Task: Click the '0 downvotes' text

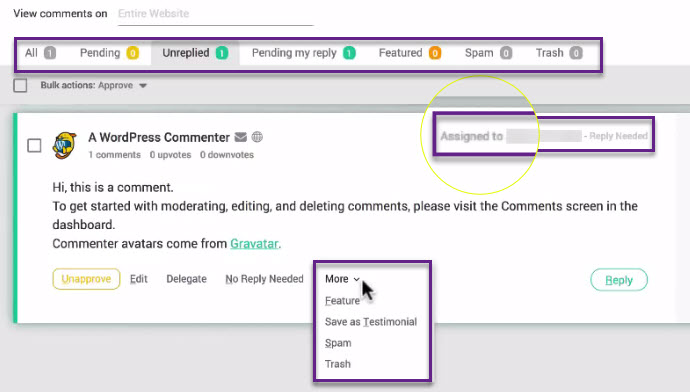Action: coord(227,155)
